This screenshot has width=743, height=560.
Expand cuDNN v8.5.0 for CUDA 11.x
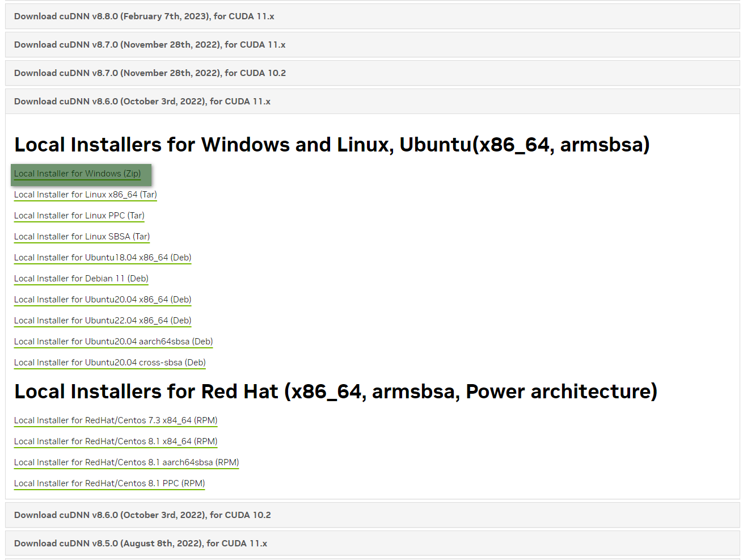(x=141, y=544)
